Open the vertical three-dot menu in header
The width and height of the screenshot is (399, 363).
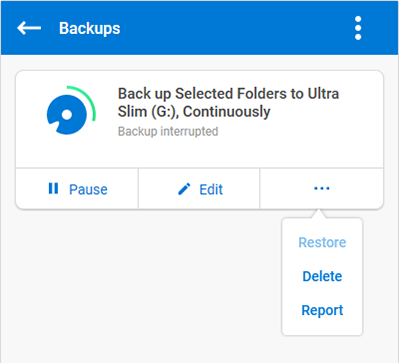358,28
